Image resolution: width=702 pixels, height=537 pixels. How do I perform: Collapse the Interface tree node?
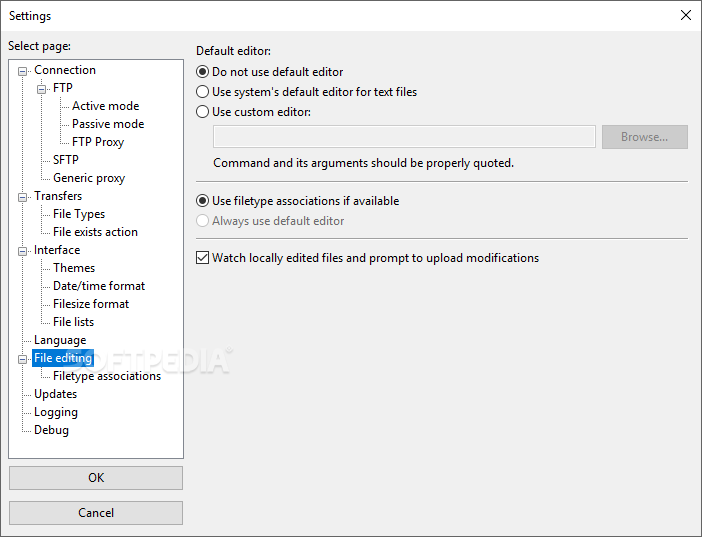(22, 251)
